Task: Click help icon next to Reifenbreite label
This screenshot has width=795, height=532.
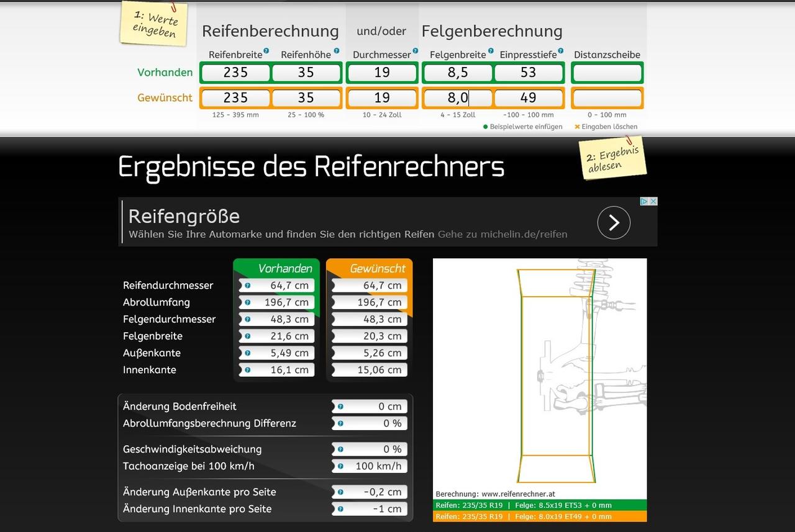Action: click(266, 51)
